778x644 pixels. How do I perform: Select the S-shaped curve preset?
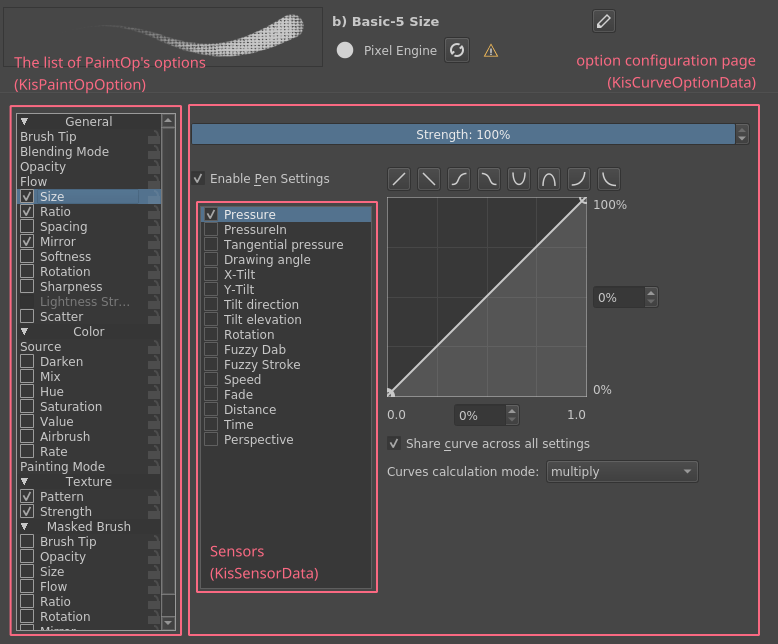459,179
